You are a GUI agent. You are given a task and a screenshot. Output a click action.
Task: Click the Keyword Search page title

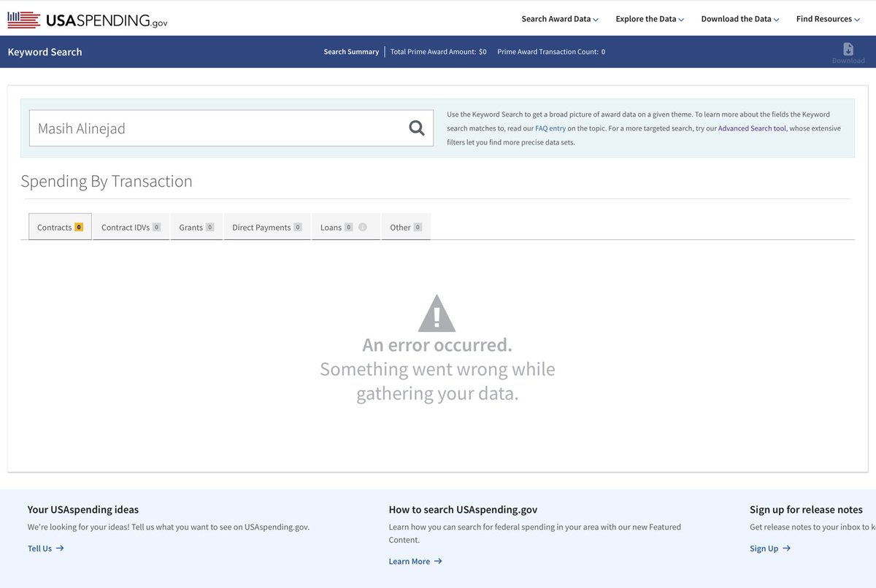click(x=45, y=52)
